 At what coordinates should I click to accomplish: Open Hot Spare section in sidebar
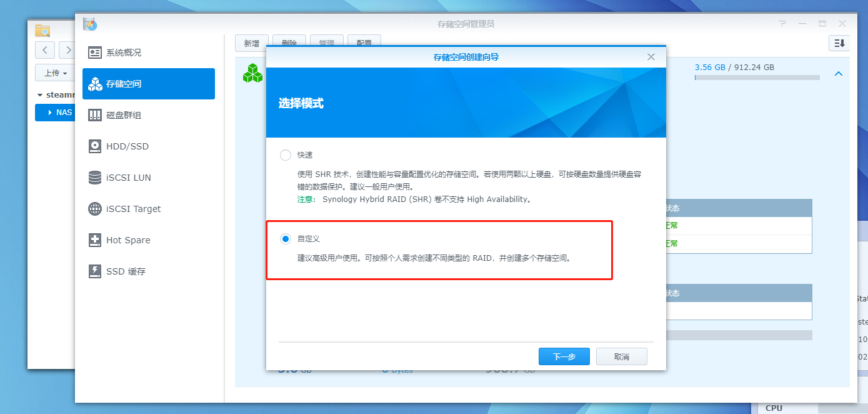(x=149, y=240)
